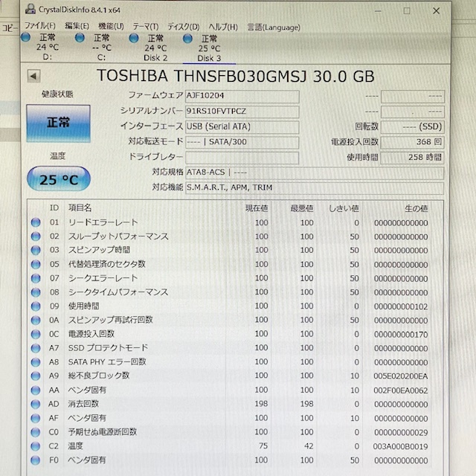
Task: Click the 回転数 field showing (SSD)
Action: (x=413, y=127)
